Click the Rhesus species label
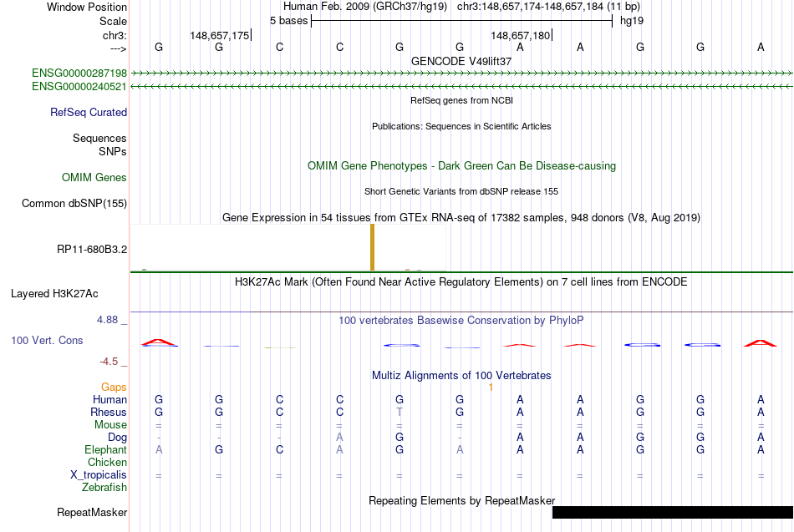This screenshot has width=794, height=532. pos(109,413)
